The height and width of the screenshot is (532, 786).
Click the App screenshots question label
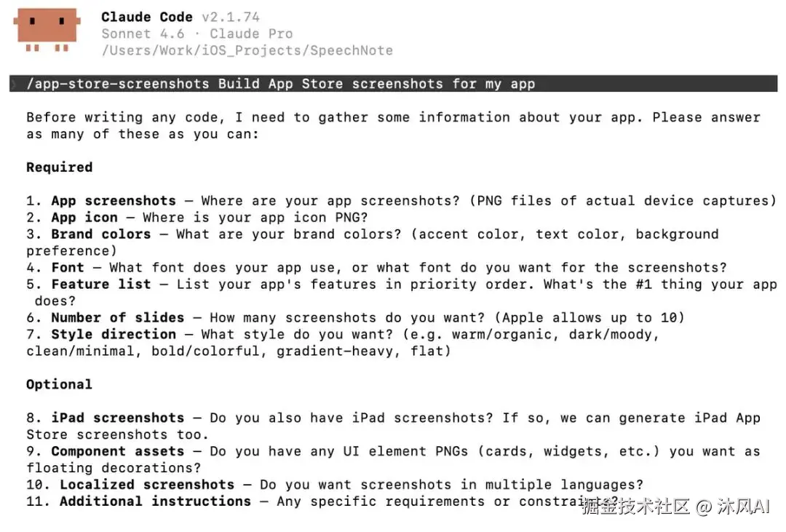coord(113,201)
